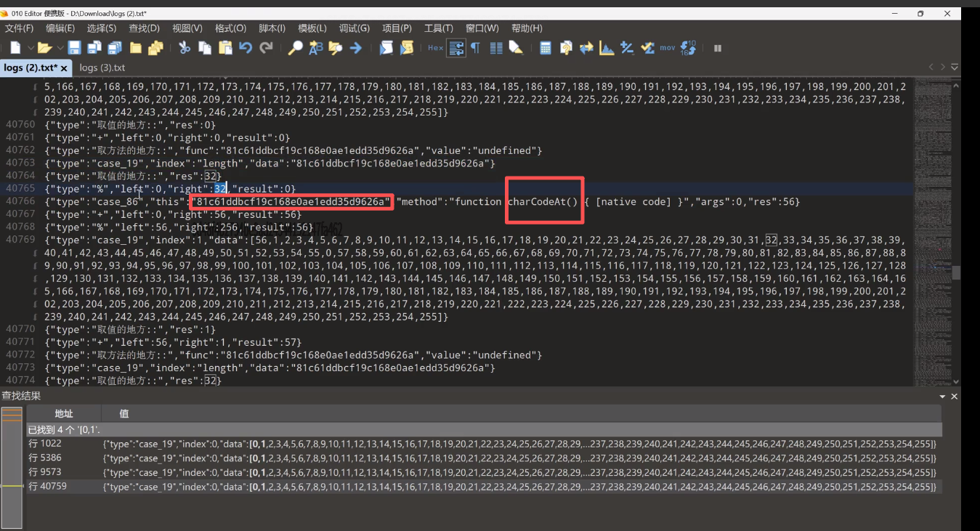Select find result 行 5386
Image resolution: width=980 pixels, height=531 pixels.
point(484,458)
